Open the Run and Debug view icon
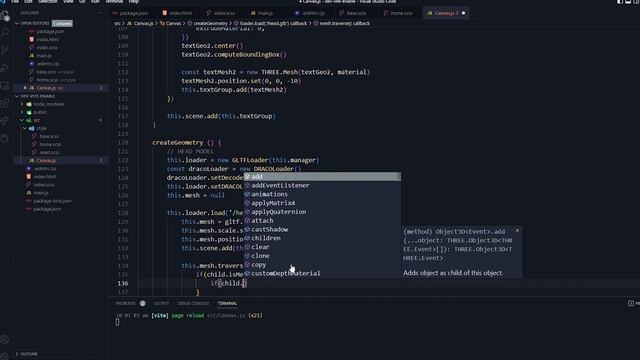Image resolution: width=640 pixels, height=360 pixels. (5, 68)
